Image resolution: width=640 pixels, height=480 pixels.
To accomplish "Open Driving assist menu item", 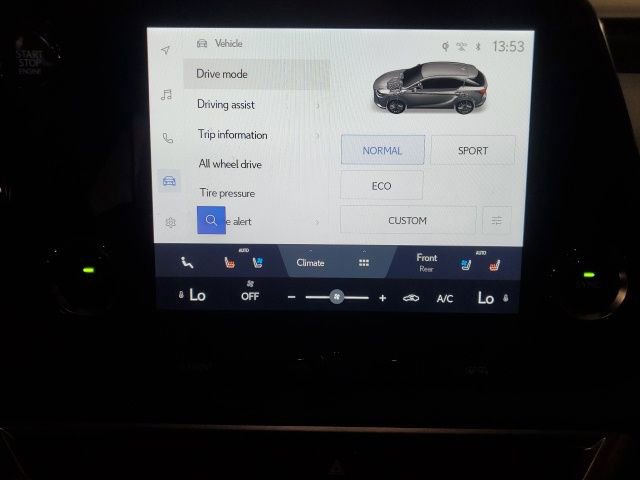I will pos(257,105).
